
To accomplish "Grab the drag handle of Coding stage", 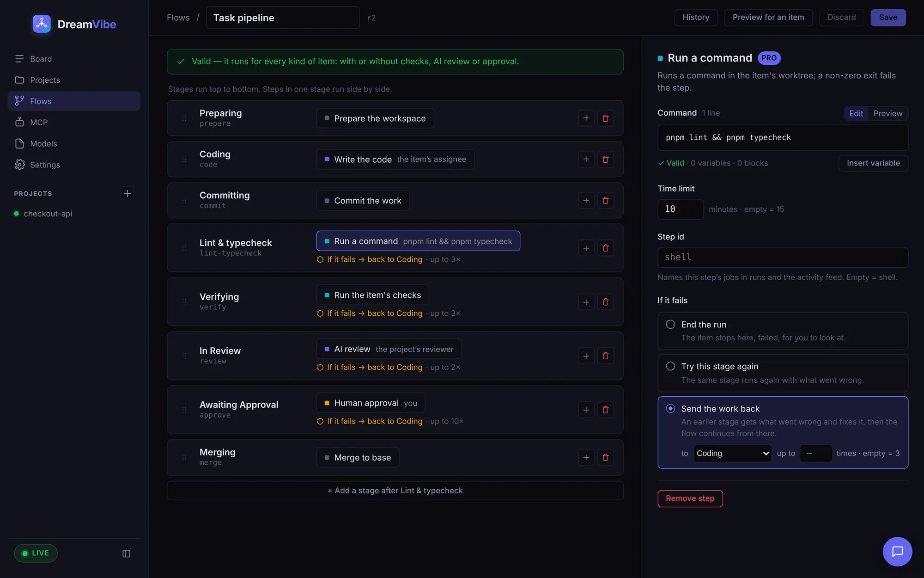I will [184, 159].
